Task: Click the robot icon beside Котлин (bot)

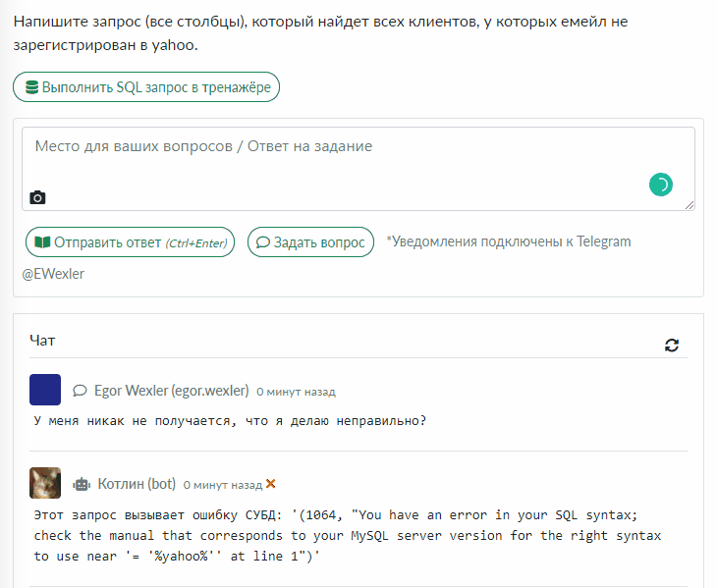Action: point(82,484)
